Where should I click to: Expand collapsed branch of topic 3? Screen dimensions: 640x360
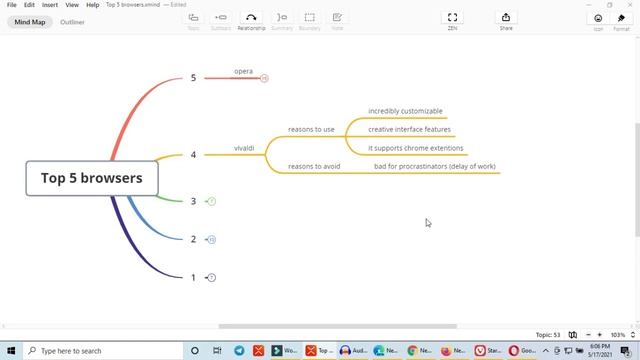click(x=211, y=201)
